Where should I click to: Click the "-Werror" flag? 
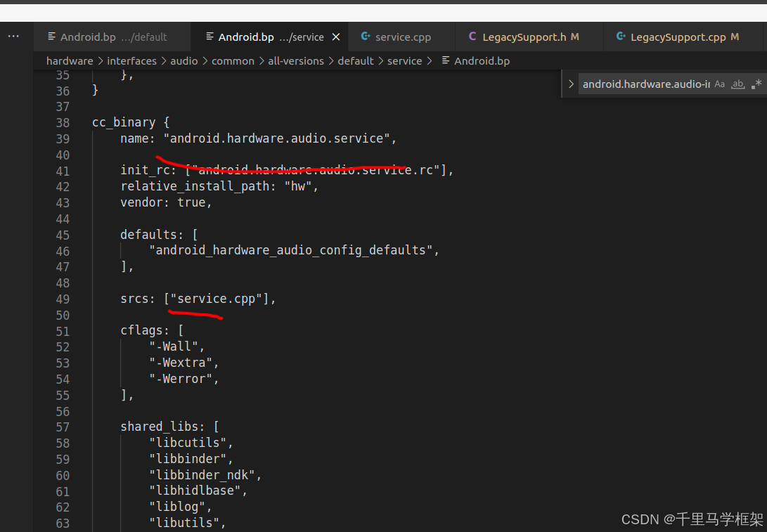click(x=181, y=379)
